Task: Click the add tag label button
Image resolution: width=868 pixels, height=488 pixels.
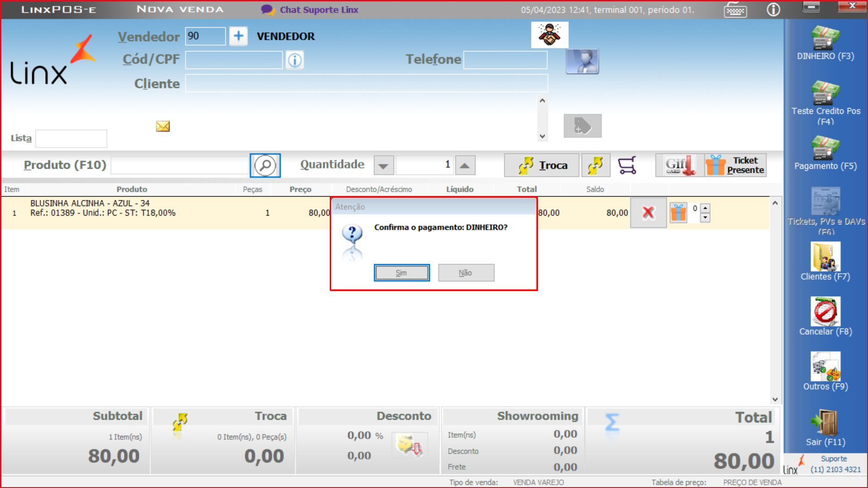Action: [x=582, y=126]
